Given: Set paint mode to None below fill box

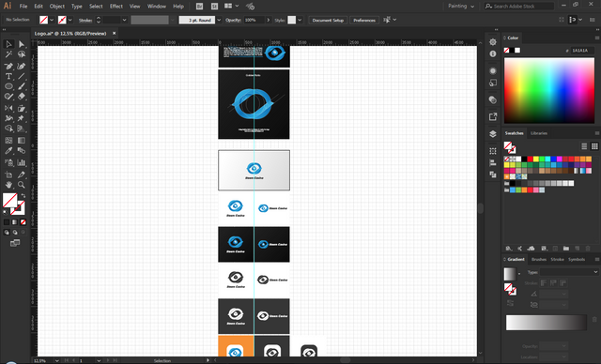Looking at the screenshot, I should coord(23,222).
